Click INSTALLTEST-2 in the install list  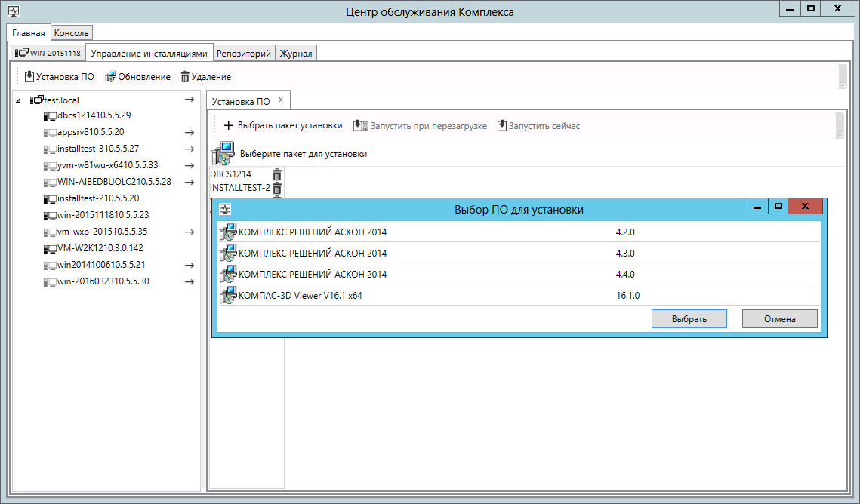coord(239,188)
